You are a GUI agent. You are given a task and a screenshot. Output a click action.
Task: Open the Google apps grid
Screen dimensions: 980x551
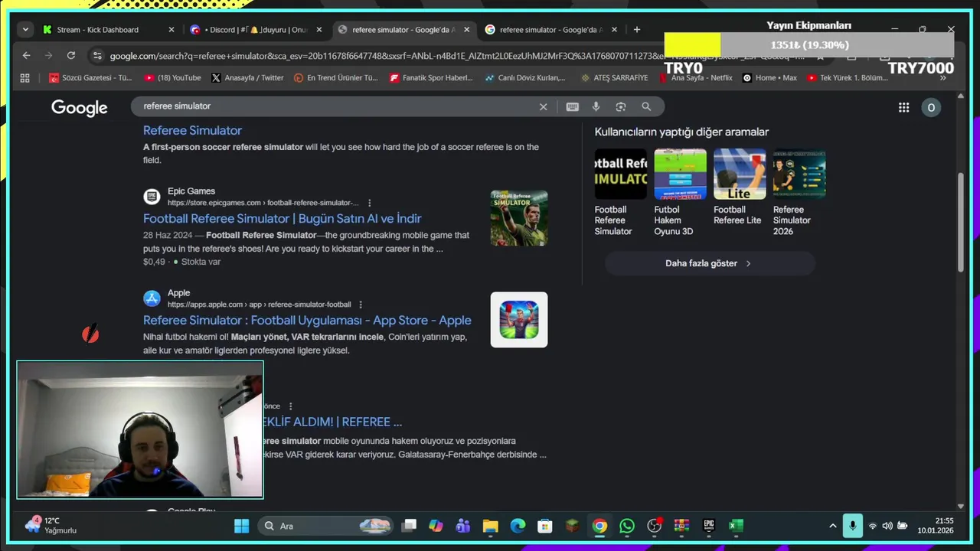pyautogui.click(x=904, y=108)
